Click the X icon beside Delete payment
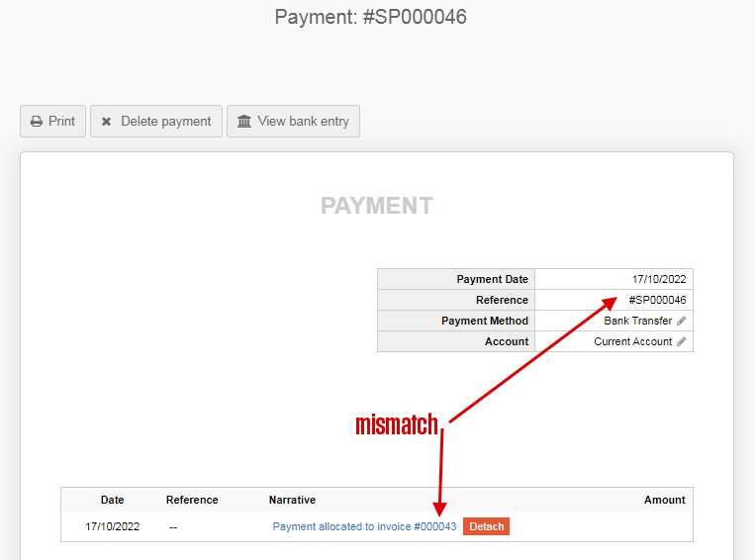755x560 pixels. [x=107, y=122]
